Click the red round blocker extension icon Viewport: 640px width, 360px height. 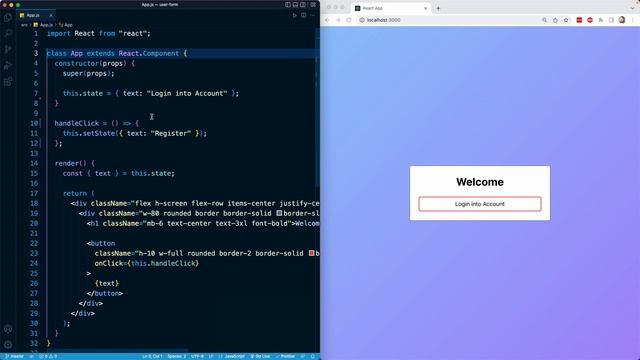(590, 20)
